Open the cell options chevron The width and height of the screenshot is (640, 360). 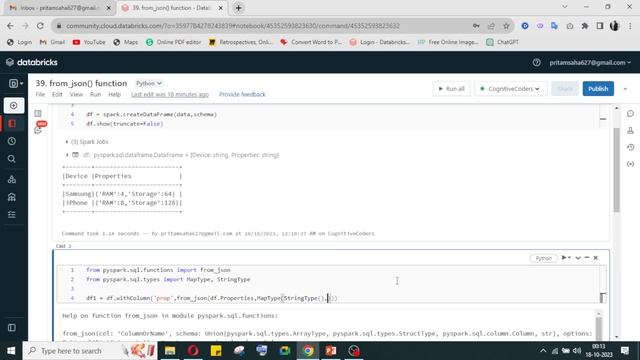(578, 258)
